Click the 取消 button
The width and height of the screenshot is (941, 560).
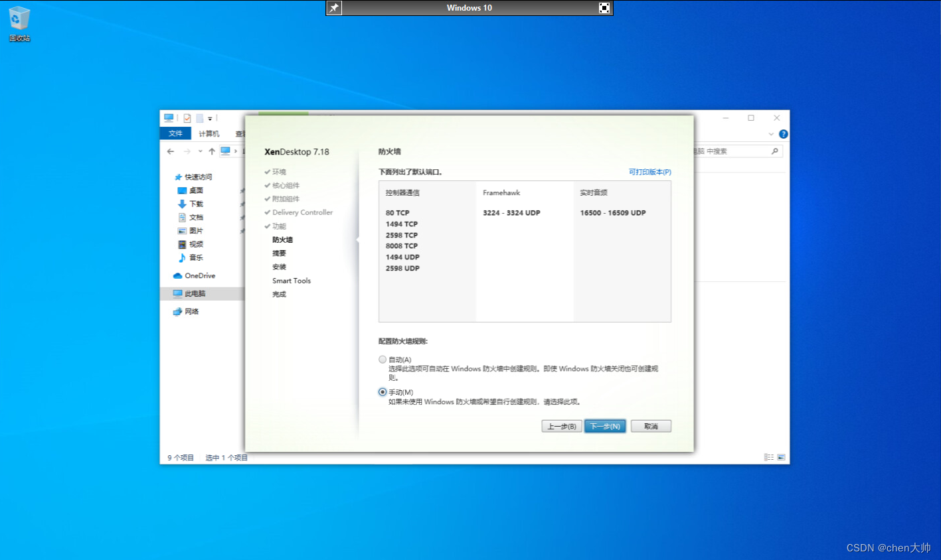pos(651,426)
